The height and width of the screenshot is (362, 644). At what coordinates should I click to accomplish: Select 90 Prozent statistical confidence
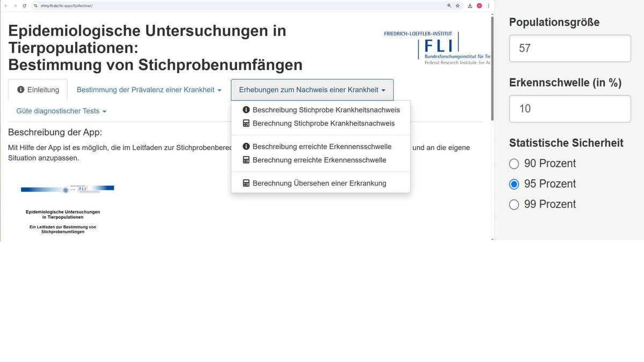pyautogui.click(x=514, y=164)
